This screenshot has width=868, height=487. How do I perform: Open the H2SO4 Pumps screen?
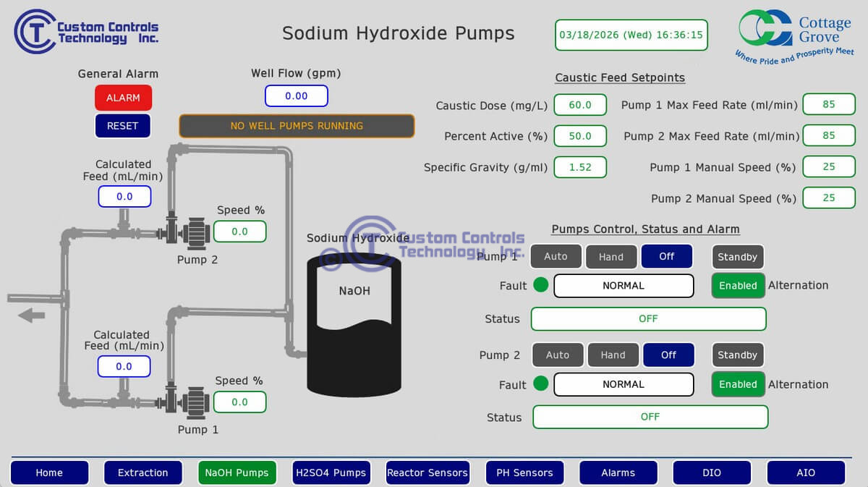click(331, 473)
